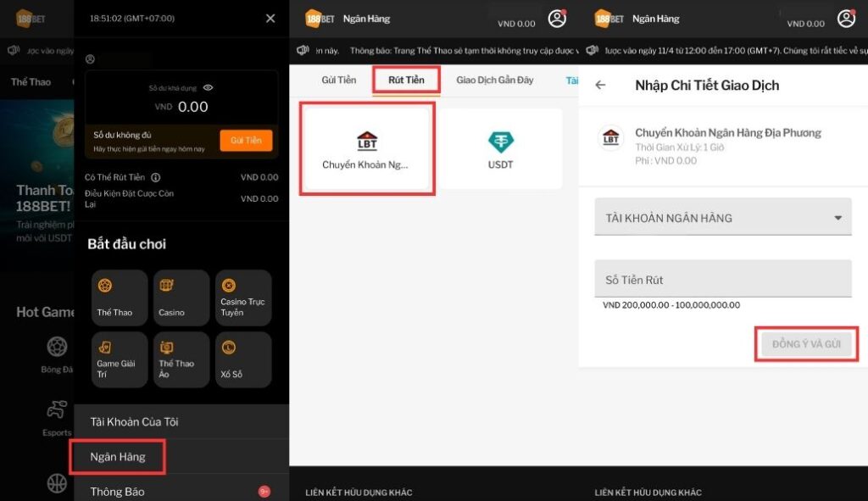Click speaker icon in right panel ticker
The image size is (868, 501).
[593, 50]
